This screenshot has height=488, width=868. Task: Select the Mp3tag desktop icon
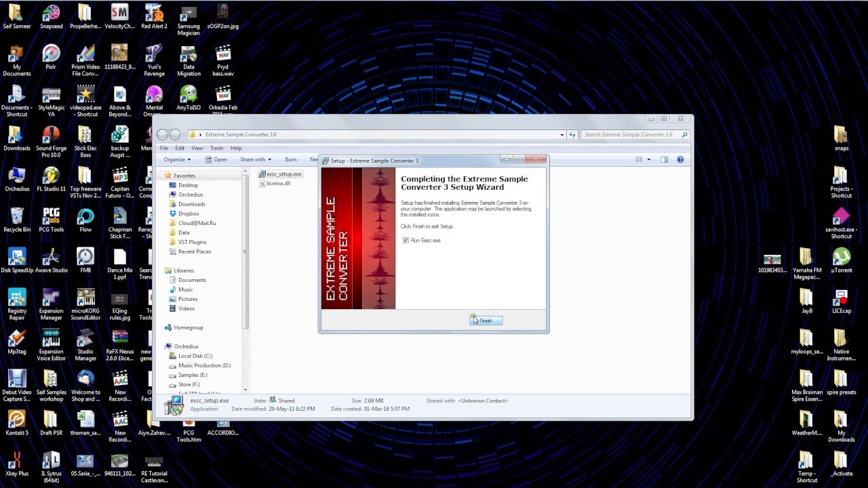point(17,342)
